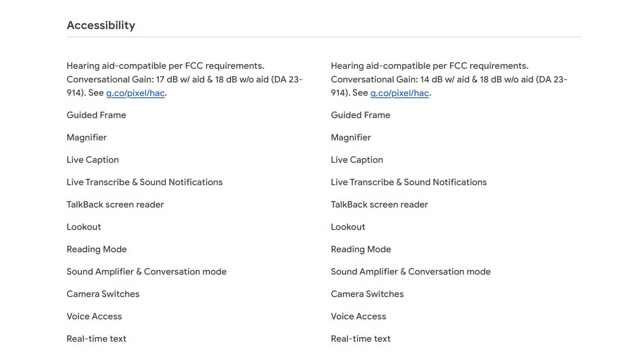The image size is (644, 362).
Task: Select Magnifier text in right column
Action: point(351,138)
